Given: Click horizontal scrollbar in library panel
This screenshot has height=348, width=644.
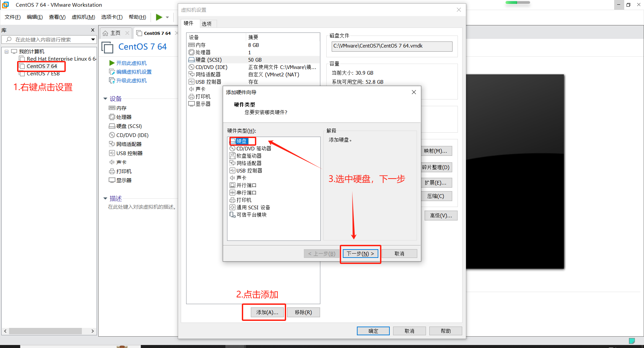Looking at the screenshot, I should 45,331.
